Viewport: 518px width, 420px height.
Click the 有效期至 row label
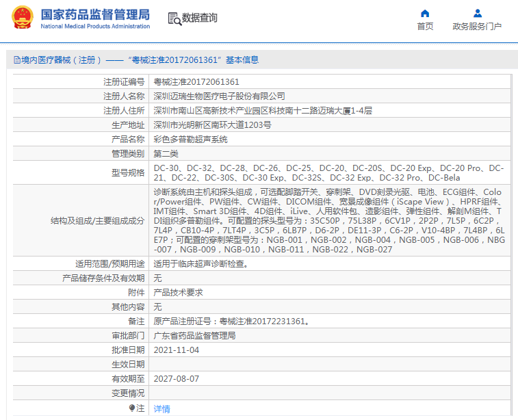coord(128,379)
